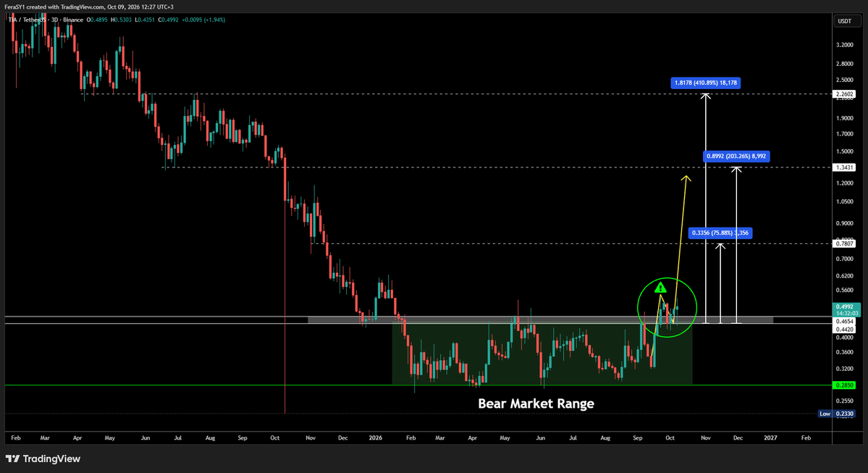Click the 2026 label on time axis
The width and height of the screenshot is (868, 473).
[375, 438]
